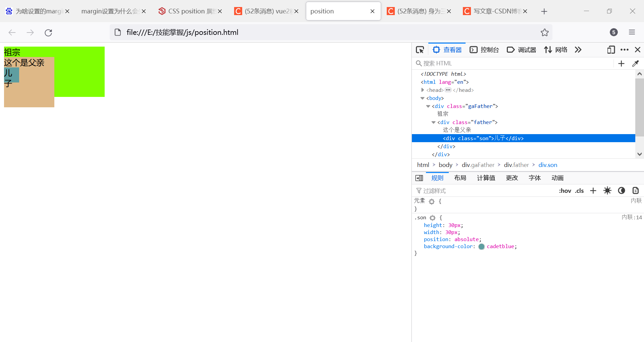644x342 pixels.
Task: Click the 搜索 HTML search field
Action: (486, 63)
